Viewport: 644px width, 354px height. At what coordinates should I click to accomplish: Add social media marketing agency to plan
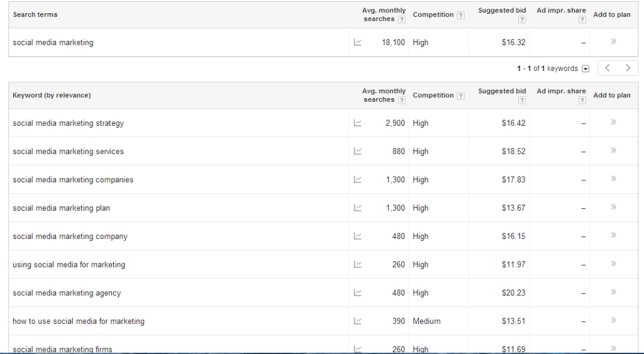pyautogui.click(x=613, y=292)
